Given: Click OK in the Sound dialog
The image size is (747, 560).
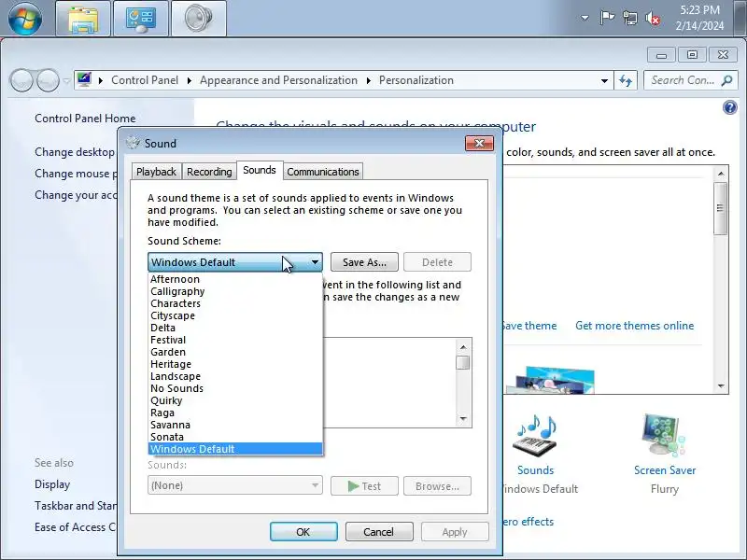Looking at the screenshot, I should 303,532.
